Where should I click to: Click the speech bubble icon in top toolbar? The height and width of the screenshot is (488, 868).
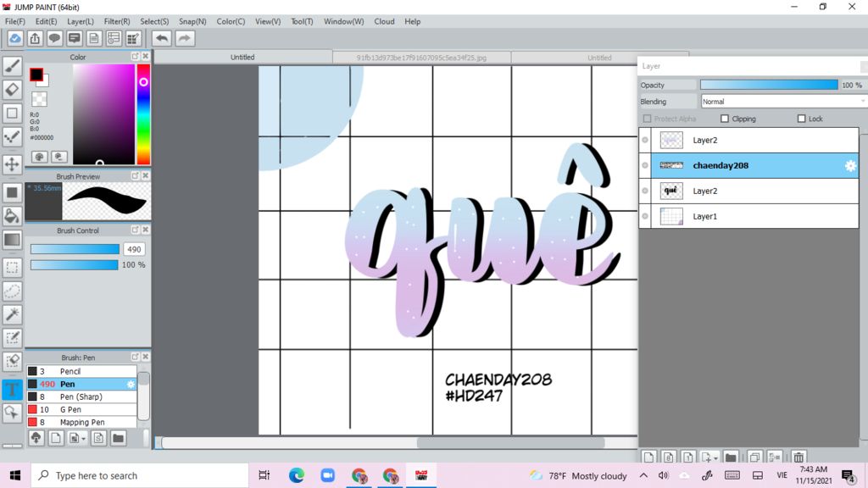coord(54,38)
